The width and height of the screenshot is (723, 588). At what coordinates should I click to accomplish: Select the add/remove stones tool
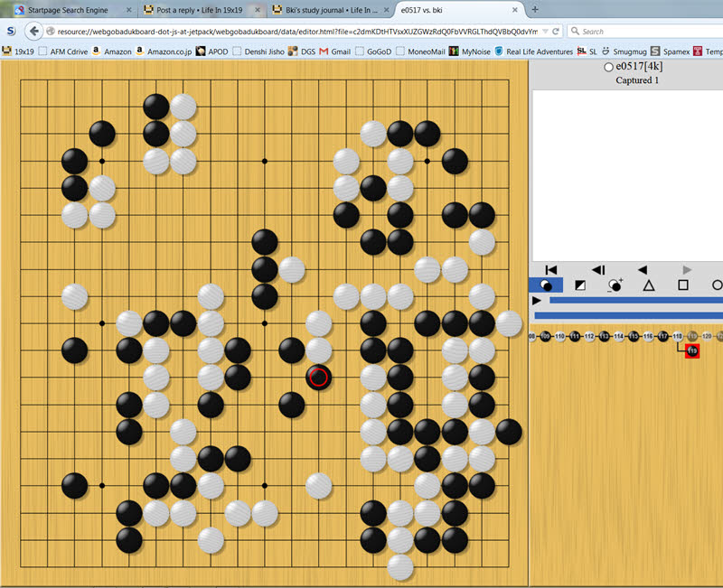615,285
